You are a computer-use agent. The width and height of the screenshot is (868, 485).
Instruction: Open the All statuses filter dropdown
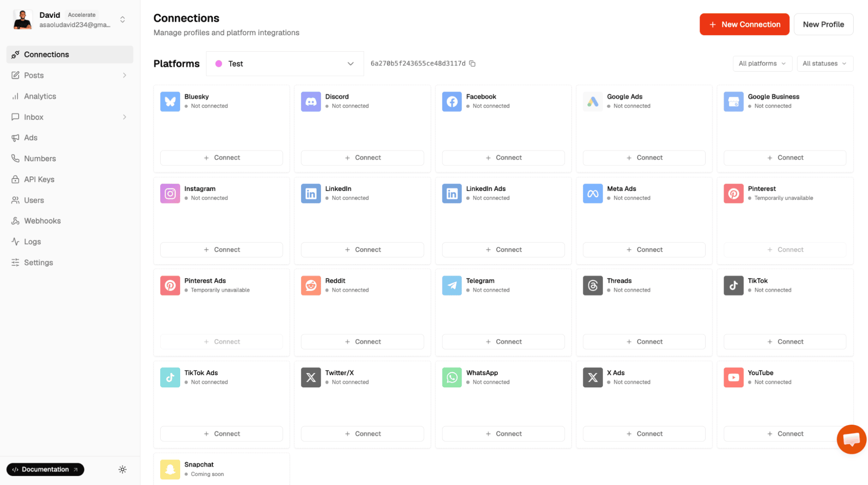click(825, 63)
